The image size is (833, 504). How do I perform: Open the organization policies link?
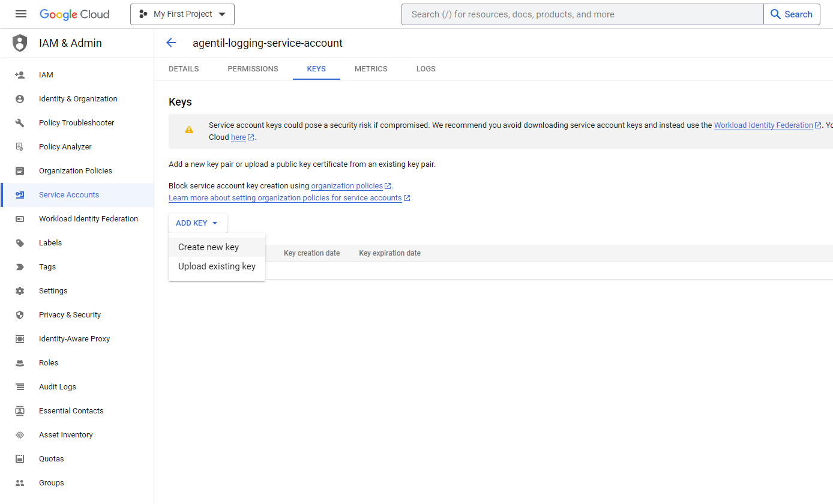347,186
